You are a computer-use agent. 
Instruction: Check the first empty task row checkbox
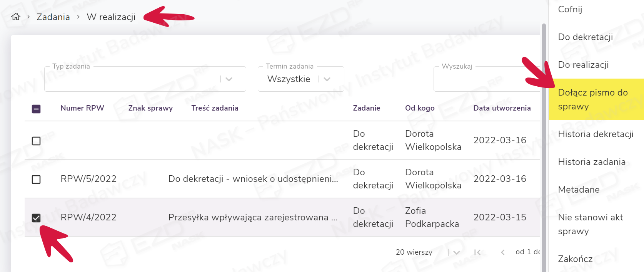[x=36, y=141]
